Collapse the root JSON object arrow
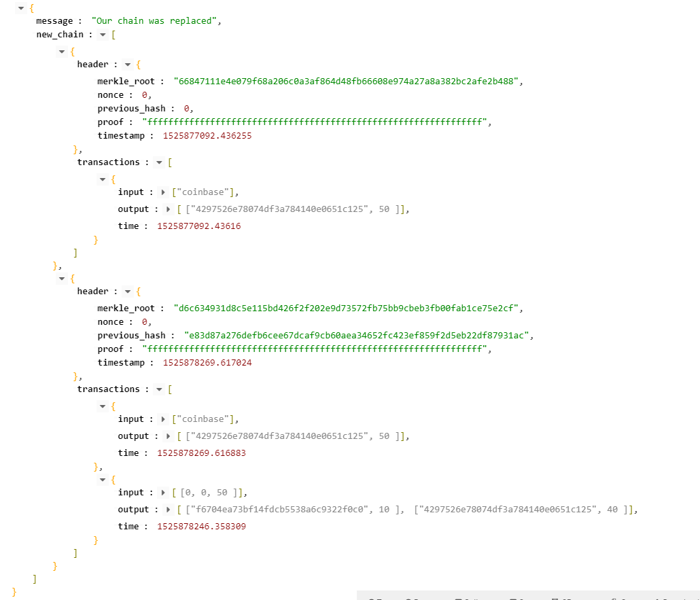This screenshot has width=700, height=600. [x=21, y=8]
